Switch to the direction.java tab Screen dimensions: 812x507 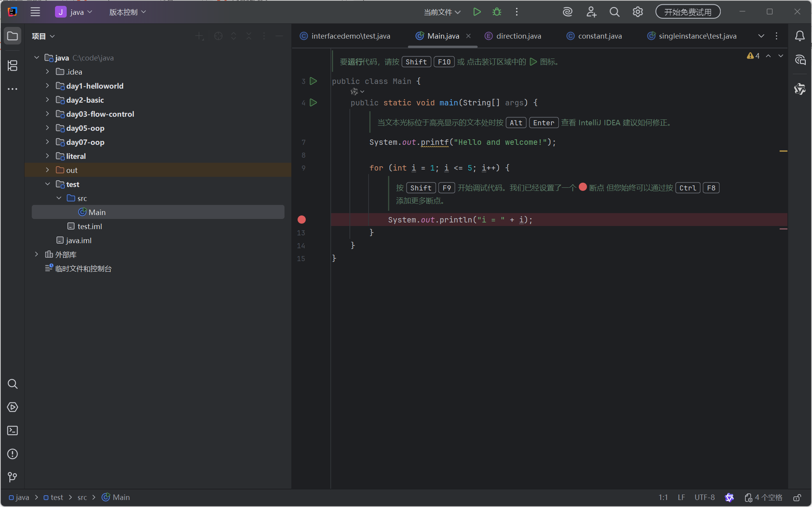coord(518,36)
